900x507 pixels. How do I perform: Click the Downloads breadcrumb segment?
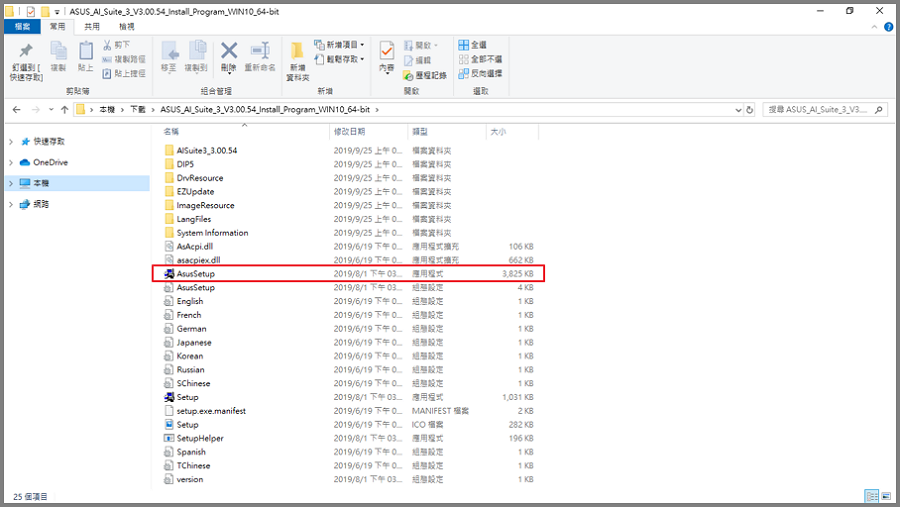[138, 110]
